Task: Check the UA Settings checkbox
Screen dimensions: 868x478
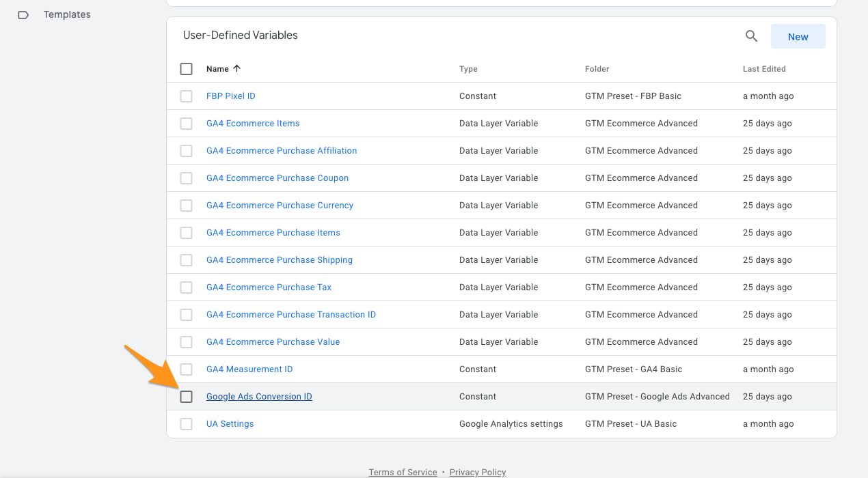Action: click(x=187, y=424)
